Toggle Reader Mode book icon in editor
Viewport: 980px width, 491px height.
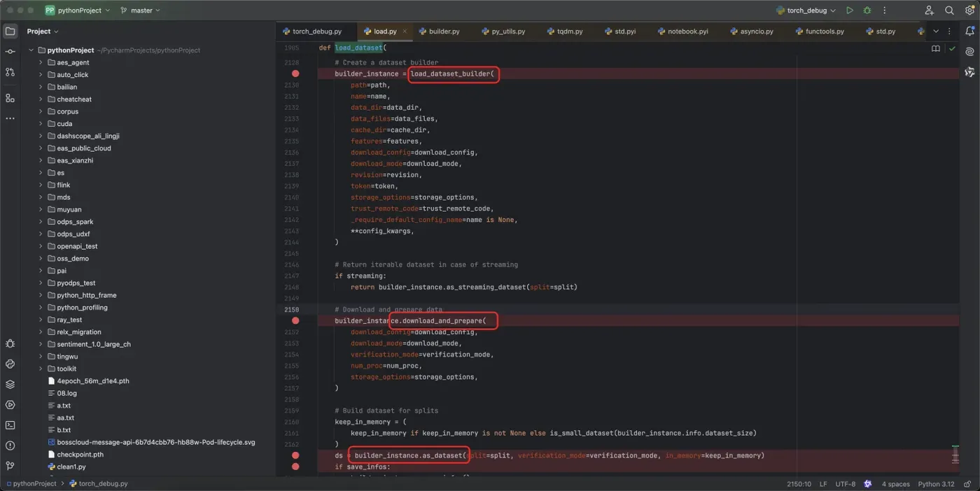click(936, 49)
